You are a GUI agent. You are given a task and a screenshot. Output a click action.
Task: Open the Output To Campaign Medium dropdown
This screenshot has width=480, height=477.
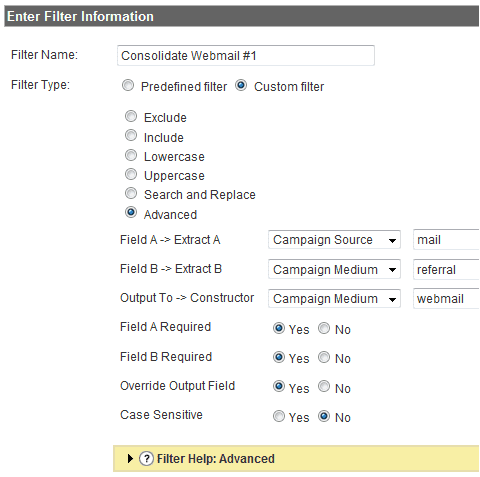click(334, 299)
